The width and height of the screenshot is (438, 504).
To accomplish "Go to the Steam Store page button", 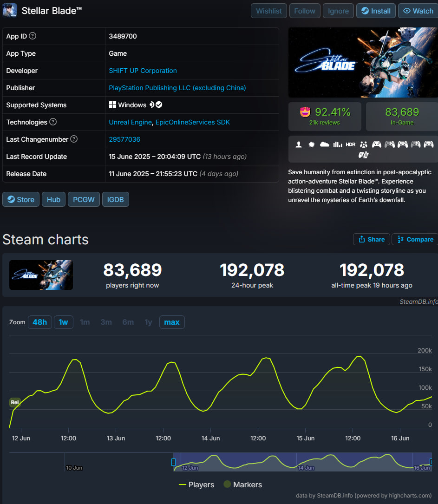I will coord(21,199).
